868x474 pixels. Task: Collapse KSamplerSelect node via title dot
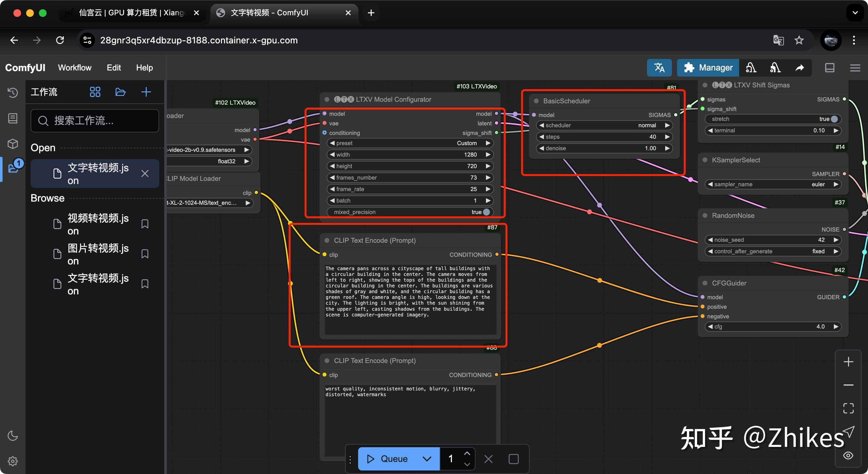pos(705,160)
